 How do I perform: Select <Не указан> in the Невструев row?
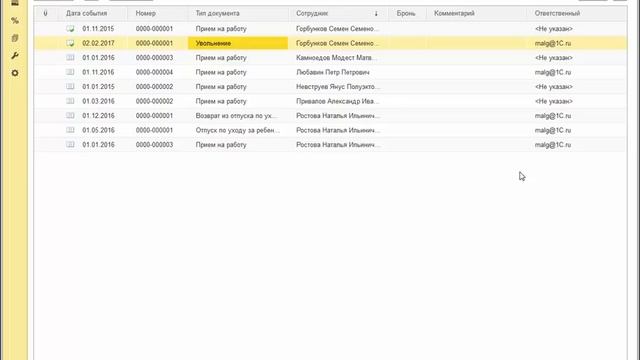pos(553,87)
